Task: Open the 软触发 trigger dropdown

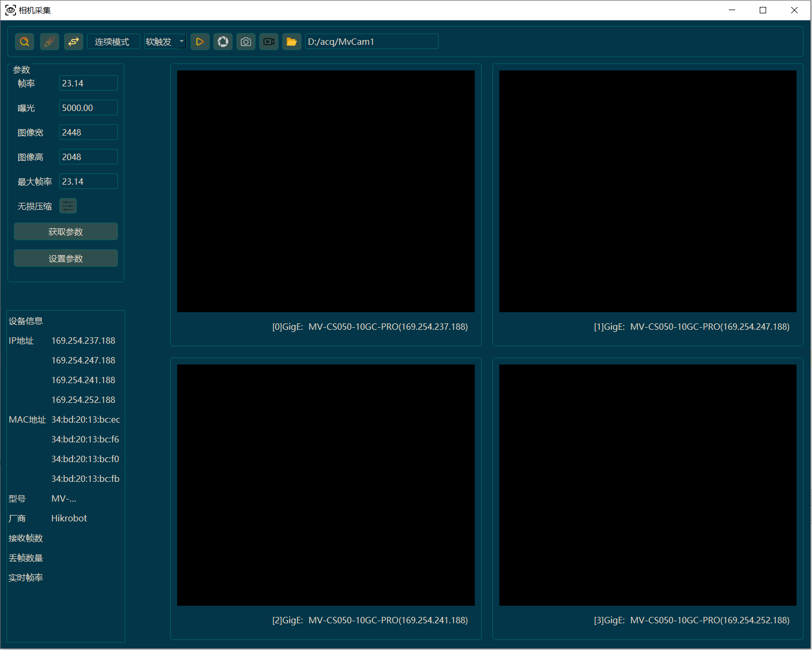Action: pyautogui.click(x=165, y=42)
